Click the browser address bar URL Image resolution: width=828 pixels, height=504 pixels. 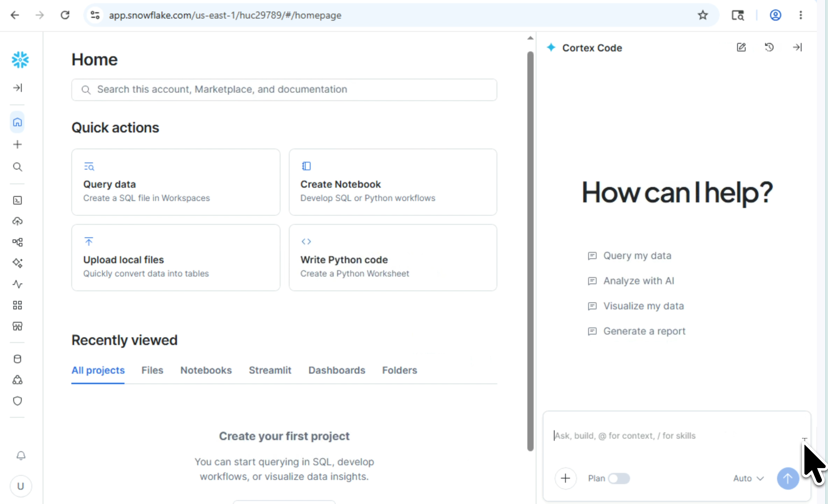pyautogui.click(x=225, y=15)
